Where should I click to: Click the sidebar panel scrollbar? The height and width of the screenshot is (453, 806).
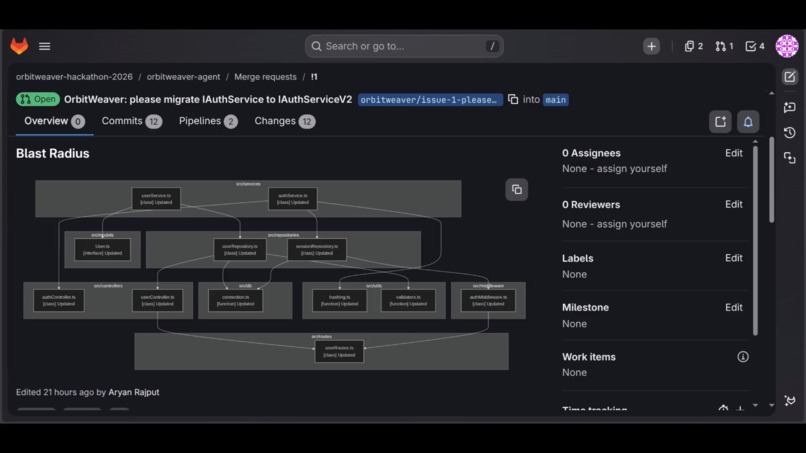pyautogui.click(x=755, y=240)
